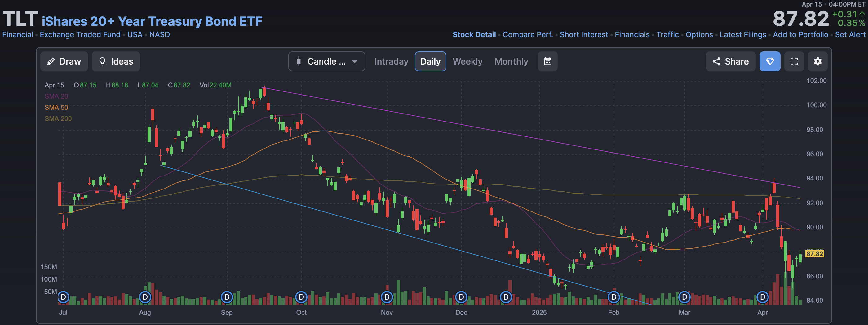Open the NASD exchange link

click(x=159, y=35)
